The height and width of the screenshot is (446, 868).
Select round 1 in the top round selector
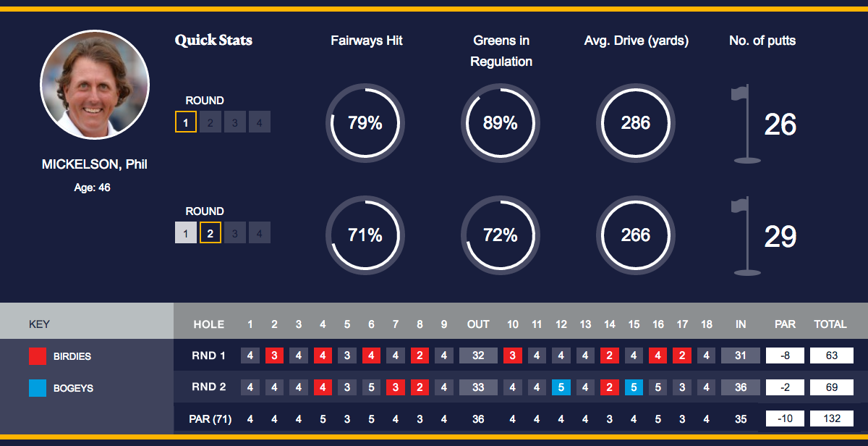(x=186, y=122)
